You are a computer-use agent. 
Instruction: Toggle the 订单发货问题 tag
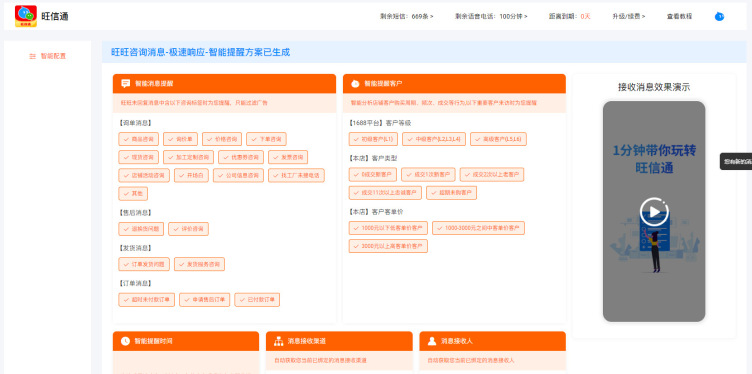point(144,264)
